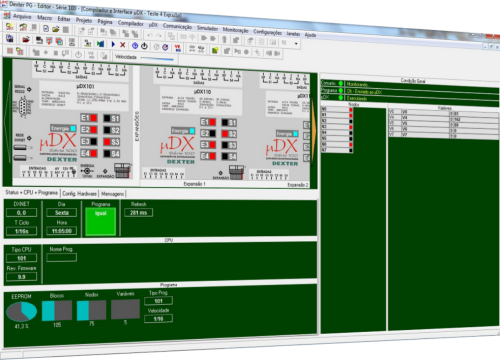Viewport: 500px width, 360px height.
Task: Adjust the Velocidade slider
Action: click(157, 58)
